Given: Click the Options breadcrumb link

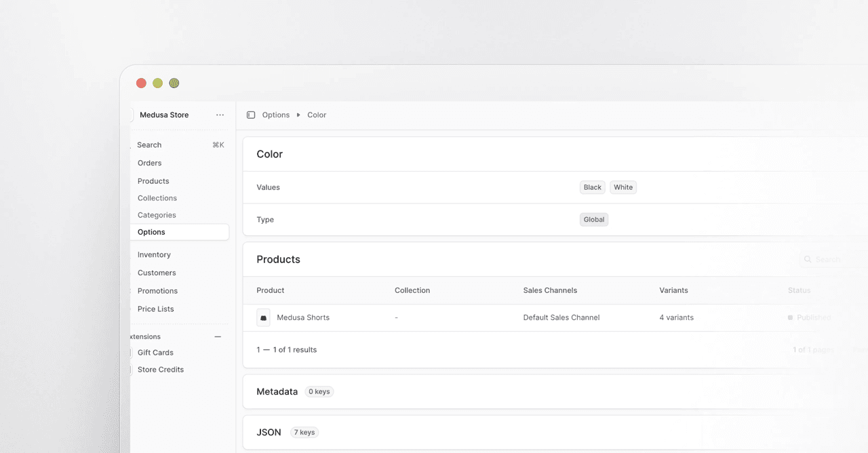Looking at the screenshot, I should [x=276, y=115].
